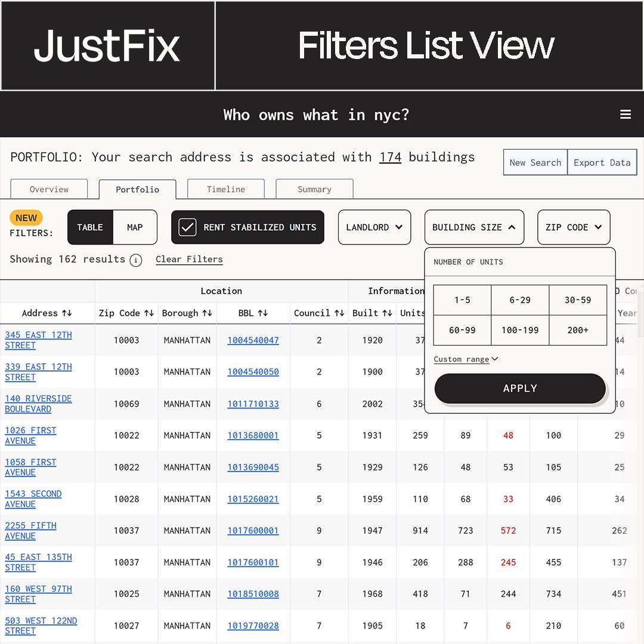Select Table view mode

(x=90, y=227)
